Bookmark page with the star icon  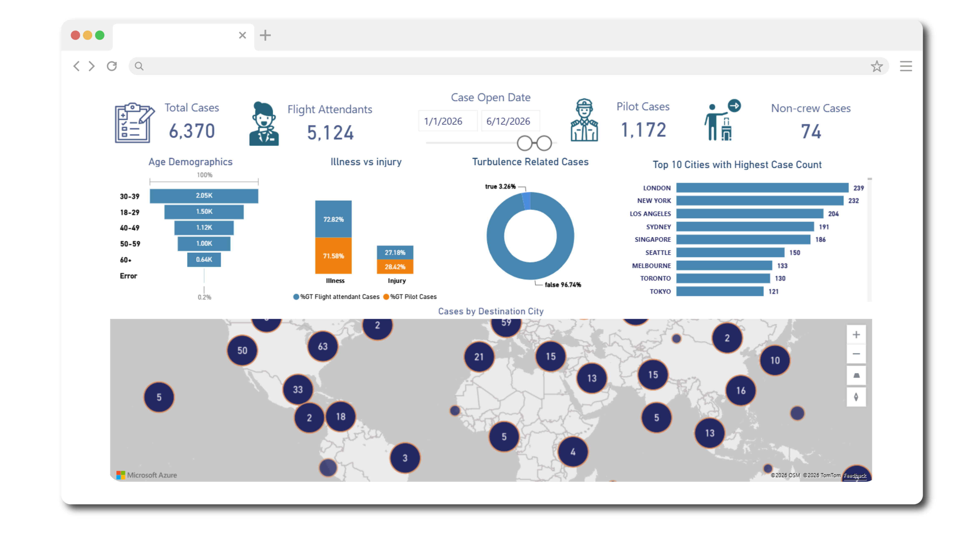877,66
